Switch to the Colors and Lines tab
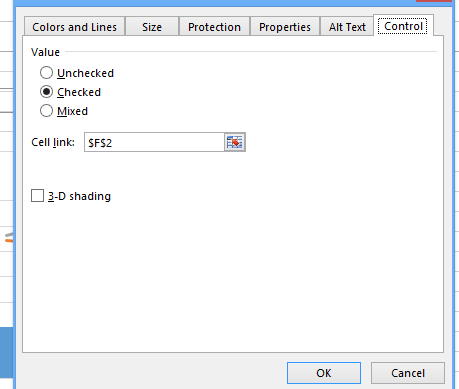Viewport: 459px width, 389px height. pyautogui.click(x=74, y=27)
